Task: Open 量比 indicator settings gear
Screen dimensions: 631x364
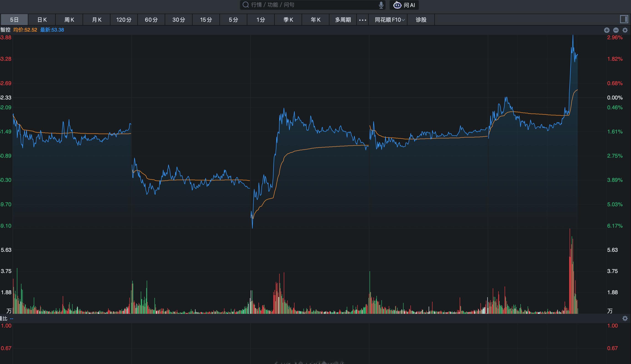Action: (625, 318)
